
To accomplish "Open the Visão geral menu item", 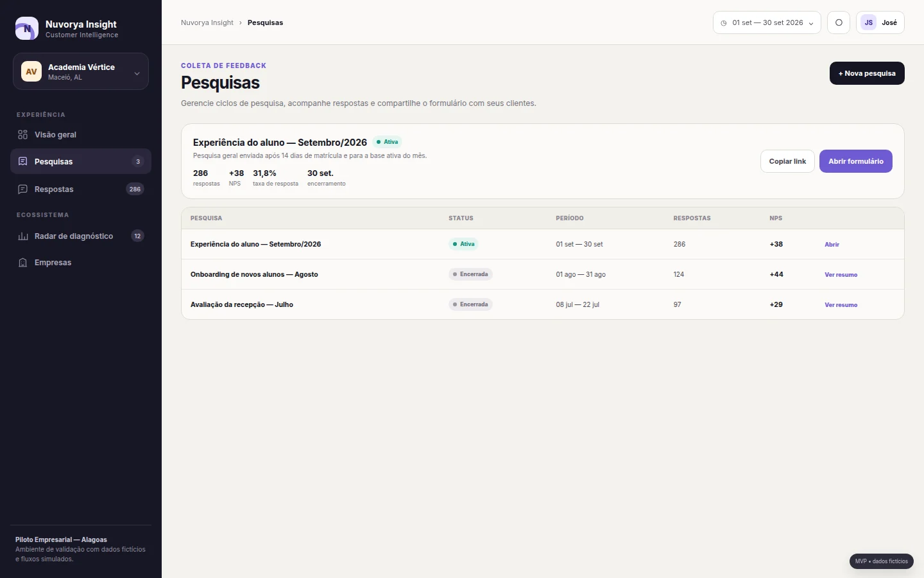I will click(81, 135).
